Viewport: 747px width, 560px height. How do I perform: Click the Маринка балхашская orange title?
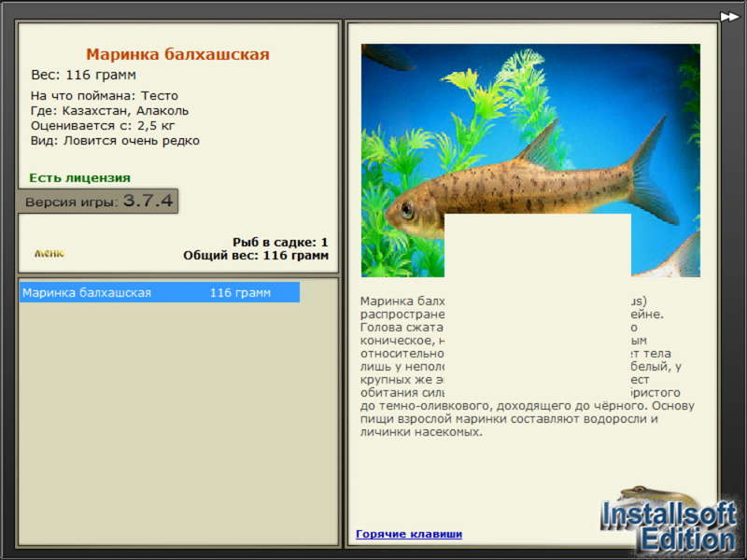pyautogui.click(x=177, y=54)
